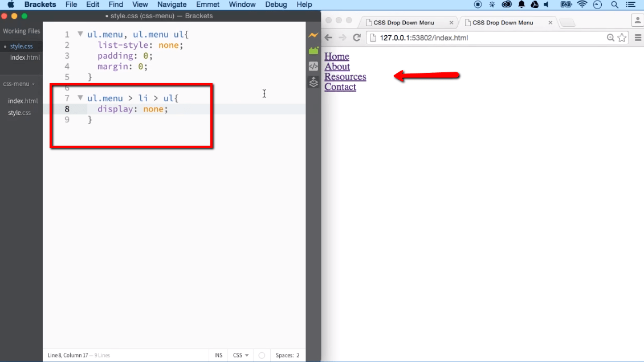The width and height of the screenshot is (644, 362).
Task: Open the Navigate menu
Action: 172,5
